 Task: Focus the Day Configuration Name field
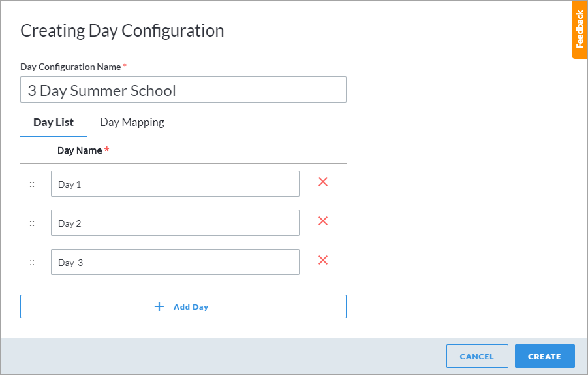coord(183,90)
